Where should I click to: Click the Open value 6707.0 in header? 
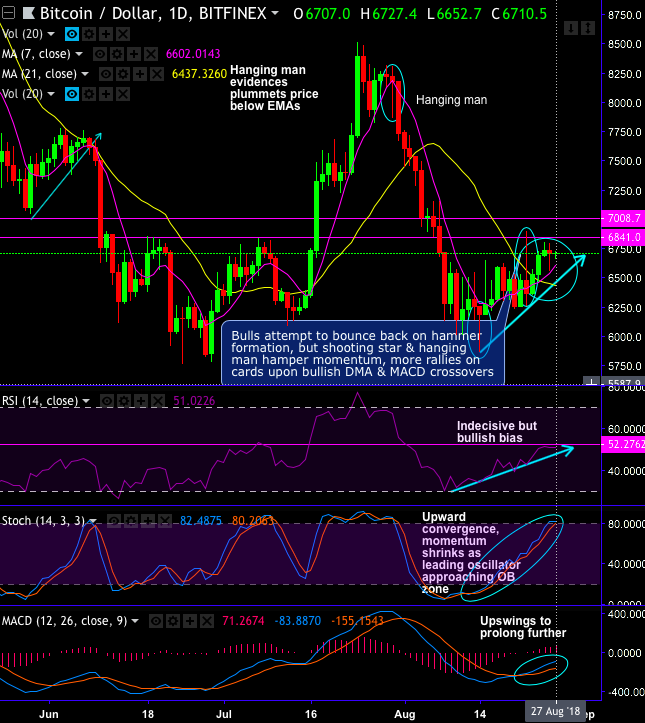coord(327,14)
